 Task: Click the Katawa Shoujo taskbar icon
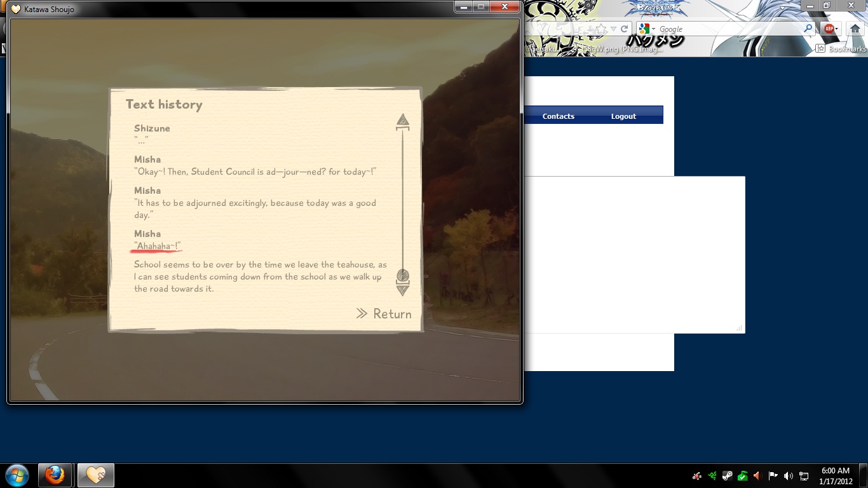95,475
